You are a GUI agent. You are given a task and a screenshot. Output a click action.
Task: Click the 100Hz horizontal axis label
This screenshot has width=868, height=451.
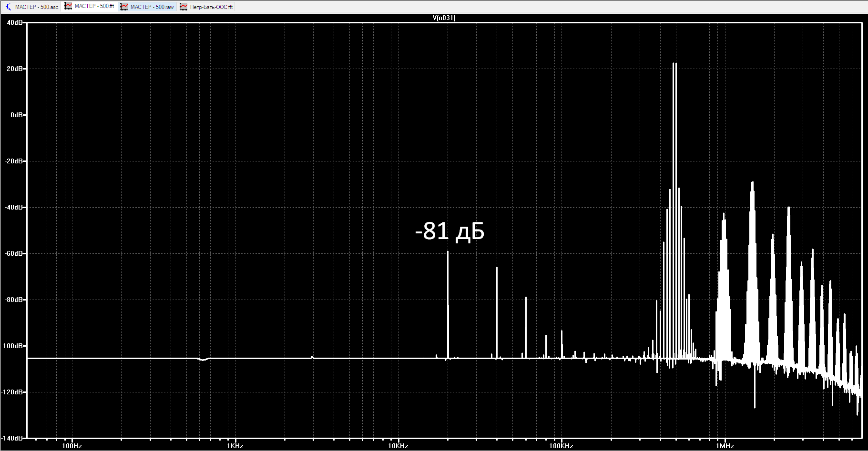tap(72, 446)
